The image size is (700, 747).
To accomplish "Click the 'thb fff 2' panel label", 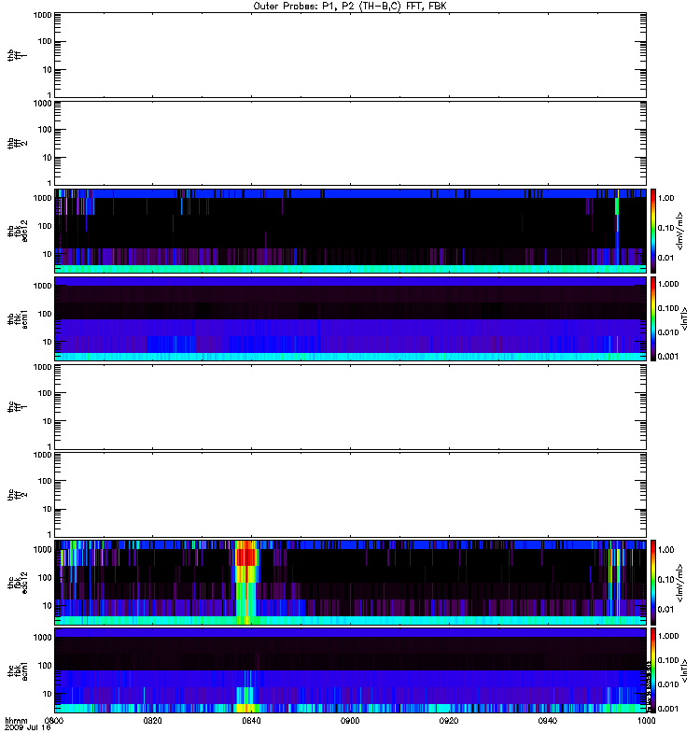I will [17, 144].
